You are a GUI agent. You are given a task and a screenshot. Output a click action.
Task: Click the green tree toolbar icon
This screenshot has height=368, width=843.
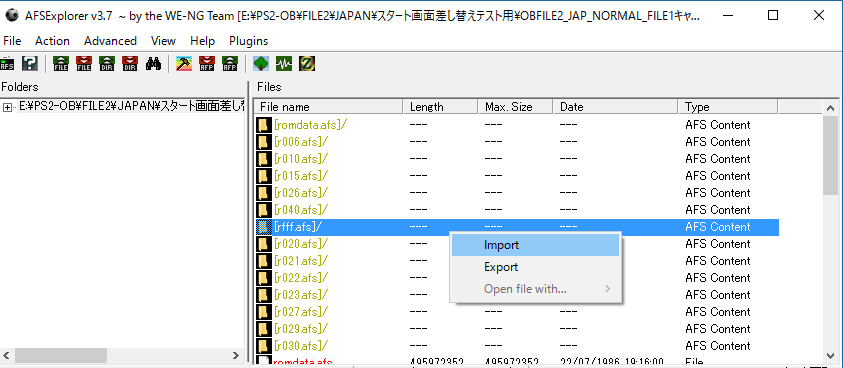pyautogui.click(x=261, y=64)
